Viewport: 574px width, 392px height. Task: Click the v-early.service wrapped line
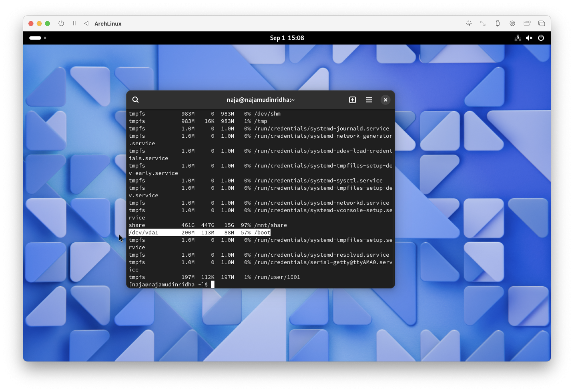click(153, 173)
